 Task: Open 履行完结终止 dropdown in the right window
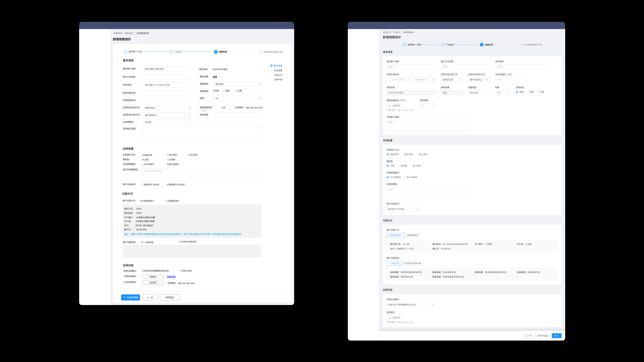click(x=479, y=80)
